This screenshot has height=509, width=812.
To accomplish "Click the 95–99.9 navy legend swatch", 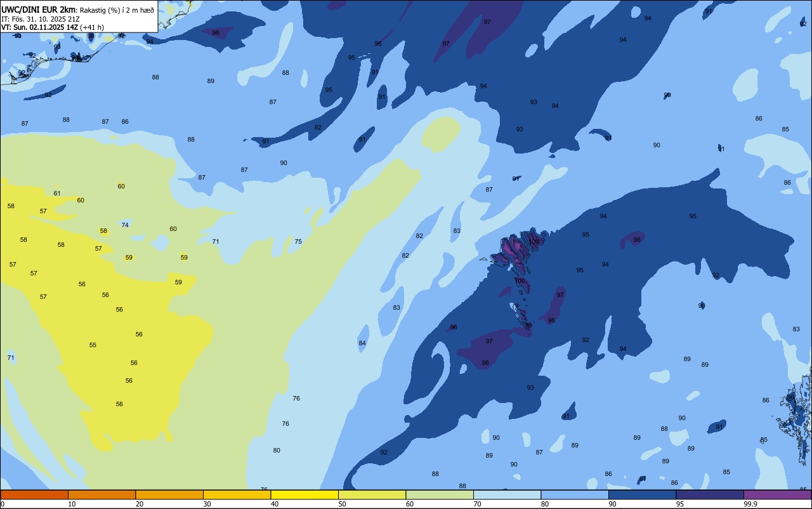I will [x=710, y=494].
